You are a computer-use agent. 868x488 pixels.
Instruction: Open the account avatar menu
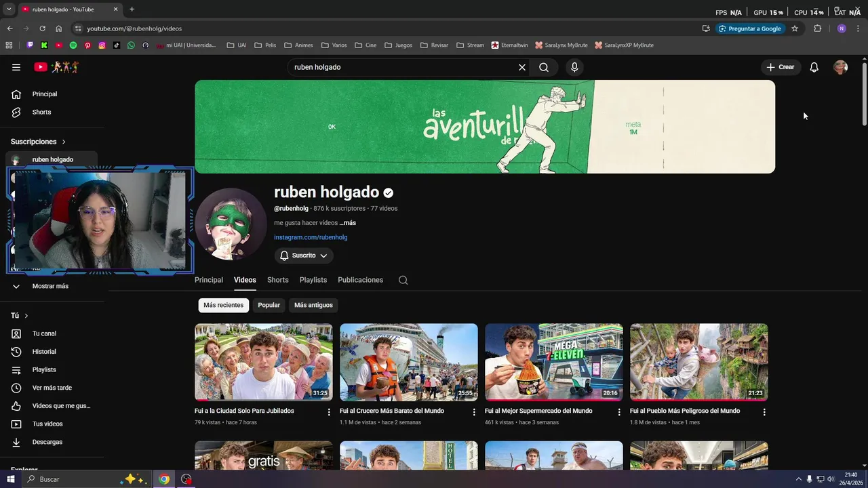841,67
